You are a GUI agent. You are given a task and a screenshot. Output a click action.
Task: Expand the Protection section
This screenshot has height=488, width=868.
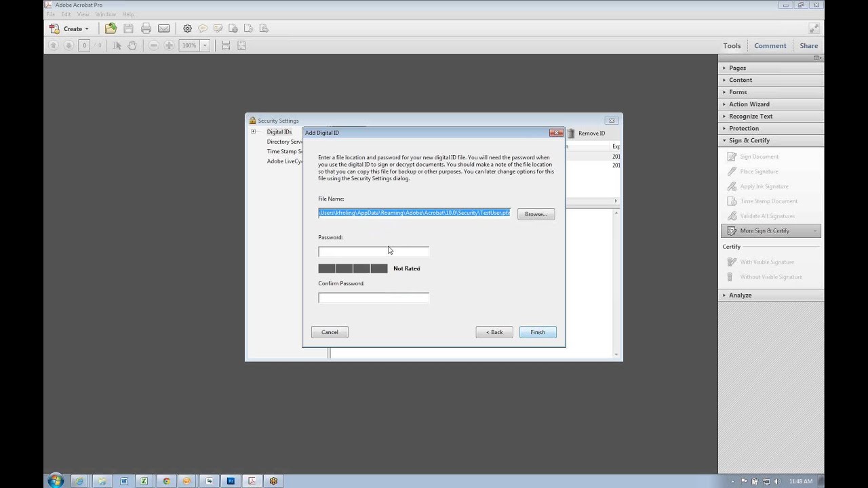click(770, 128)
